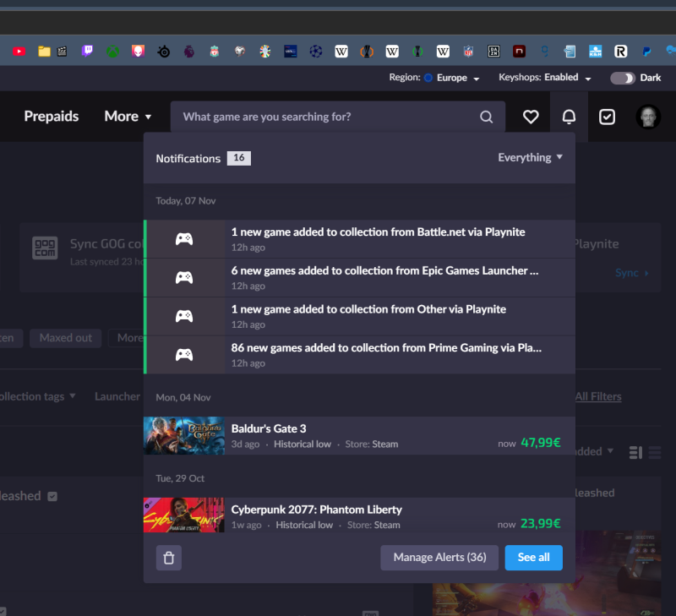Open the yellow folder bookmark
This screenshot has width=676, height=616.
point(44,52)
